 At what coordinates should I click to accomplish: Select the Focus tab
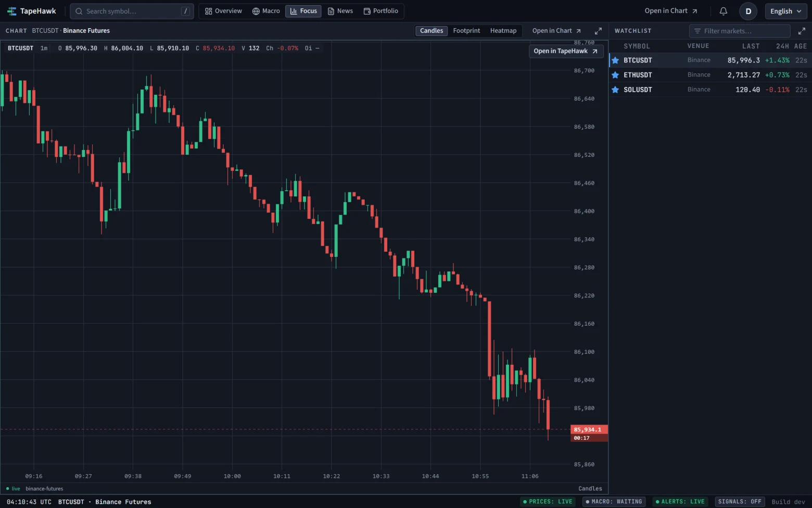click(303, 11)
